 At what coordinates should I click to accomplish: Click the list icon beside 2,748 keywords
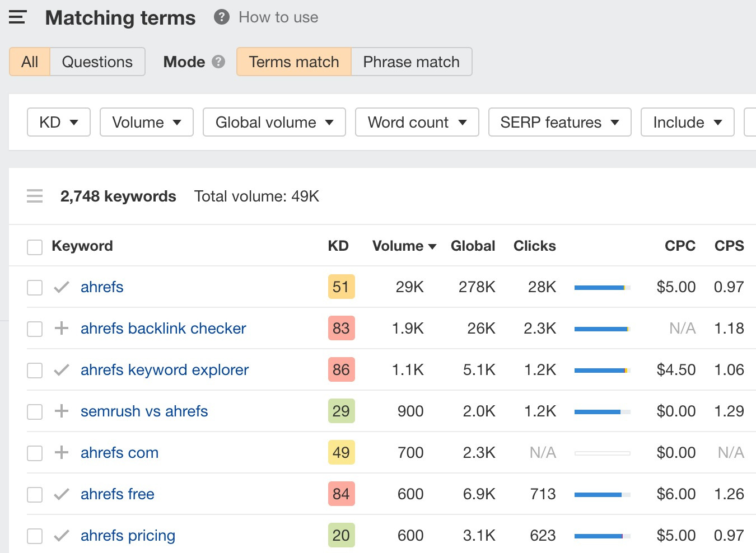[35, 196]
